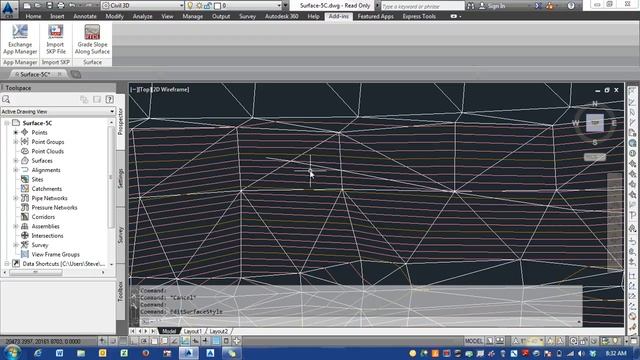Image resolution: width=640 pixels, height=360 pixels.
Task: Click the Autodesk Exchange X icon
Action: [538, 6]
